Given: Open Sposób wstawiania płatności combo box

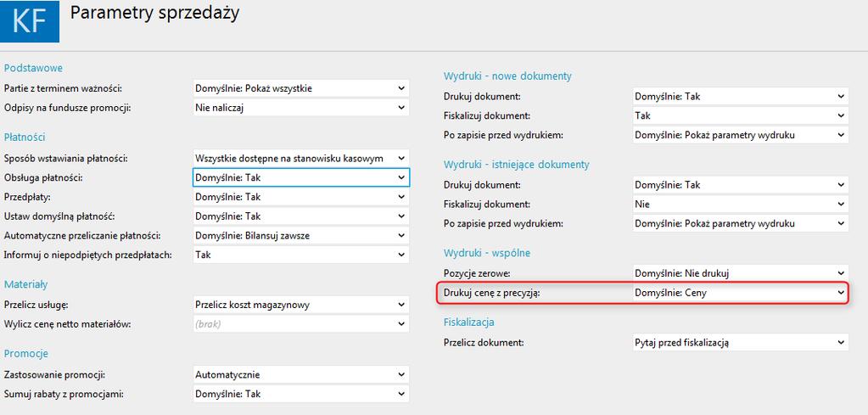Looking at the screenshot, I should point(301,158).
